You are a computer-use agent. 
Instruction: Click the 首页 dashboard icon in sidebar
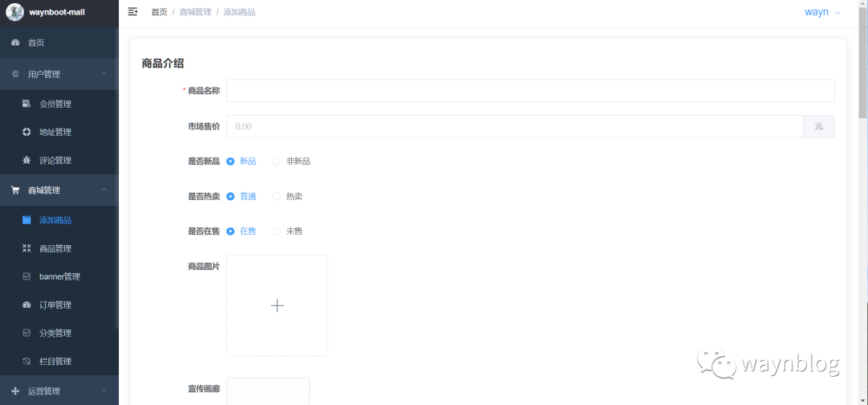[15, 43]
